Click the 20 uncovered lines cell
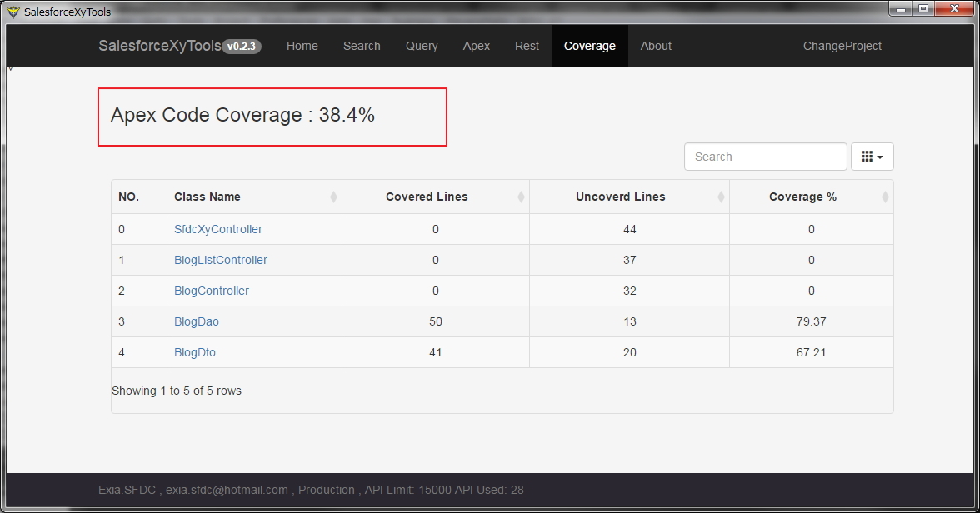This screenshot has width=980, height=513. point(629,352)
